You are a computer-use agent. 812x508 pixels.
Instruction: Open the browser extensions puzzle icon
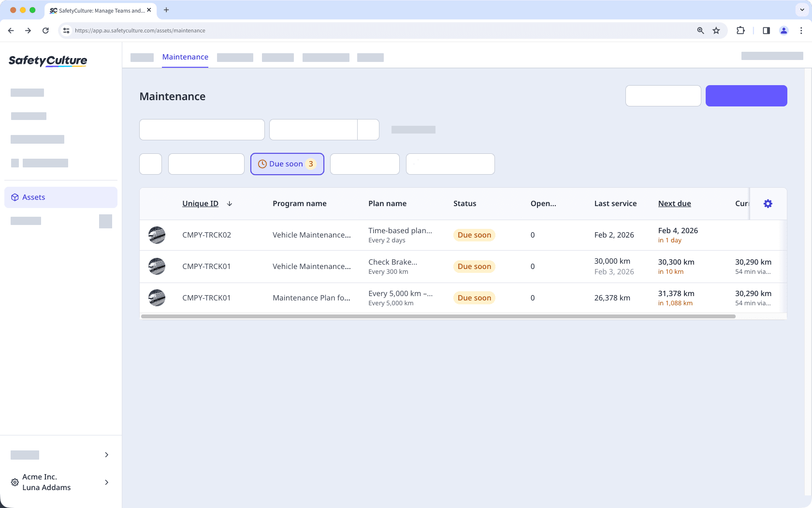pos(740,30)
